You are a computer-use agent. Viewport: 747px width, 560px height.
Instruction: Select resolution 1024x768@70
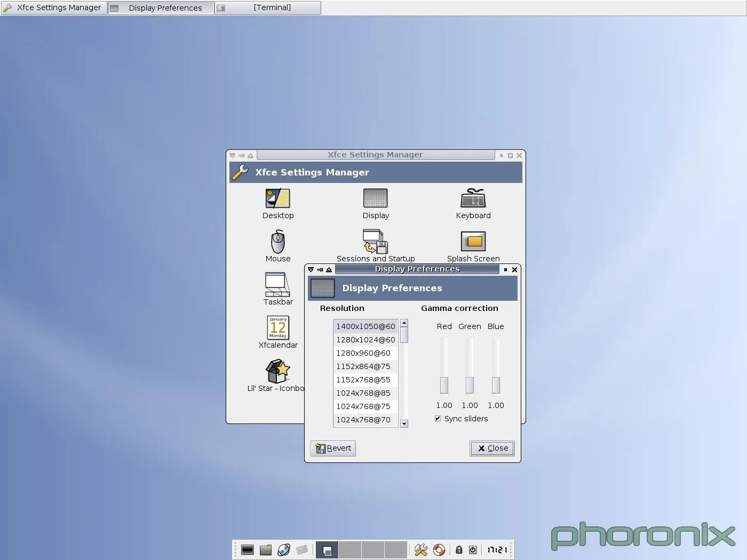click(365, 420)
